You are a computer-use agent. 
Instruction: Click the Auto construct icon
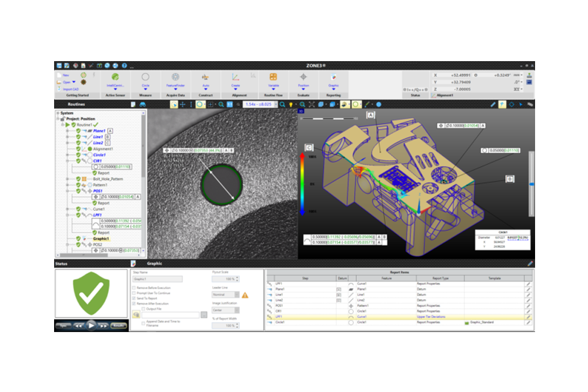(x=205, y=77)
